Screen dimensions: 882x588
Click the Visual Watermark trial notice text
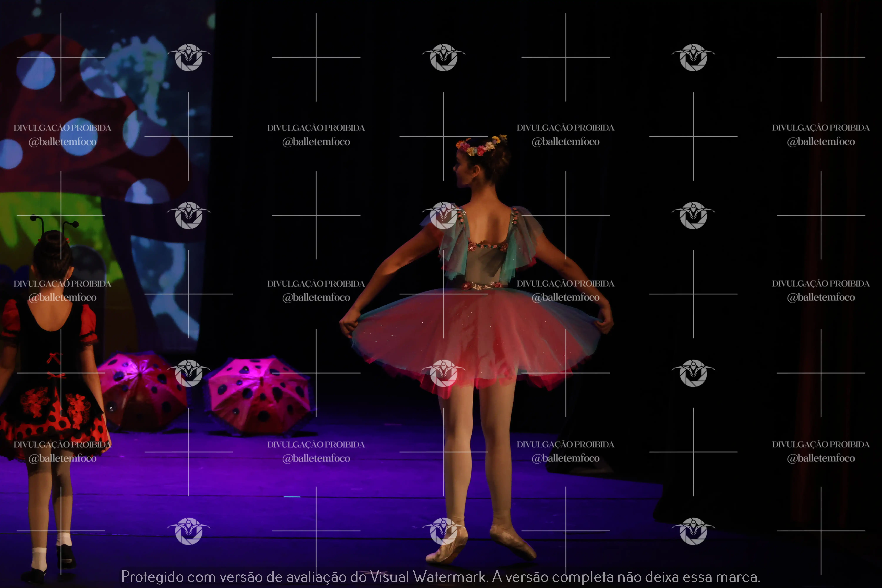441,577
